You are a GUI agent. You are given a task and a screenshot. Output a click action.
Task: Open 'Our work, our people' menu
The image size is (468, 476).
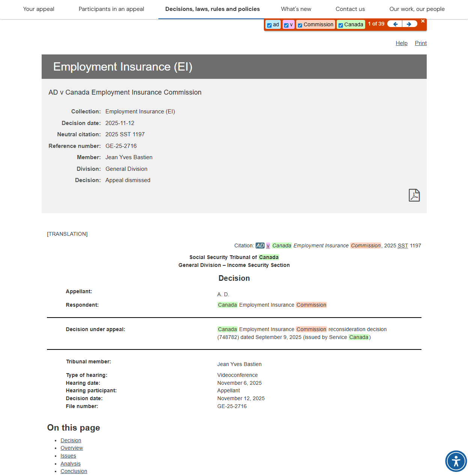point(417,9)
